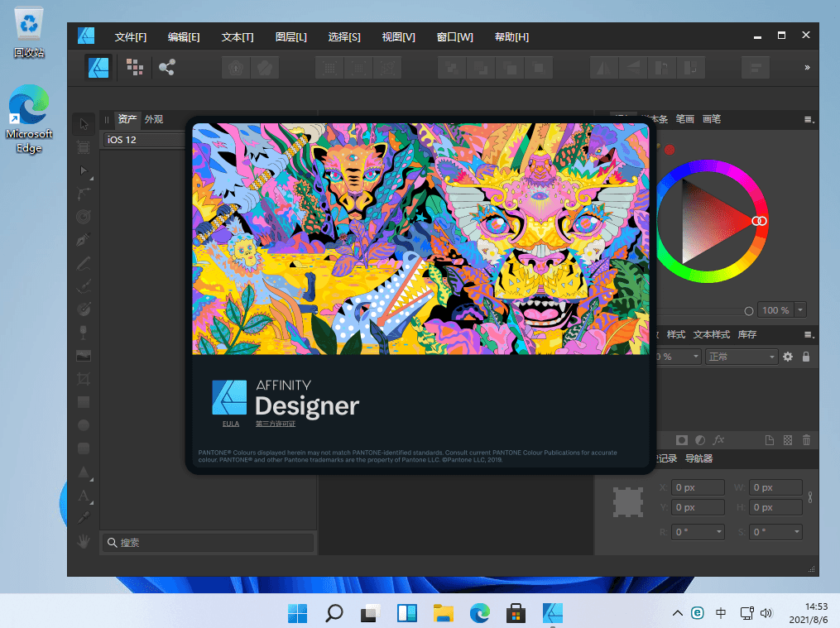This screenshot has width=840, height=628.
Task: Click the 搜索 assets search field
Action: (209, 542)
